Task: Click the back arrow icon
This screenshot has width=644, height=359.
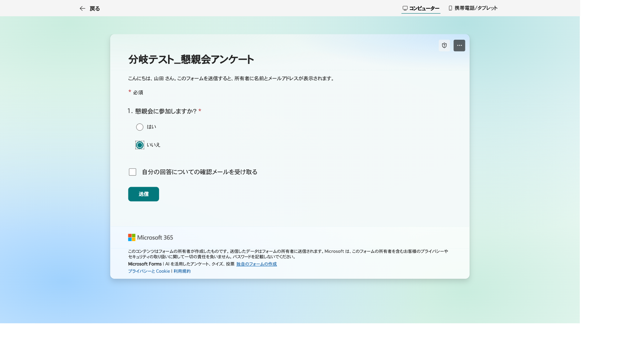Action: click(x=82, y=8)
